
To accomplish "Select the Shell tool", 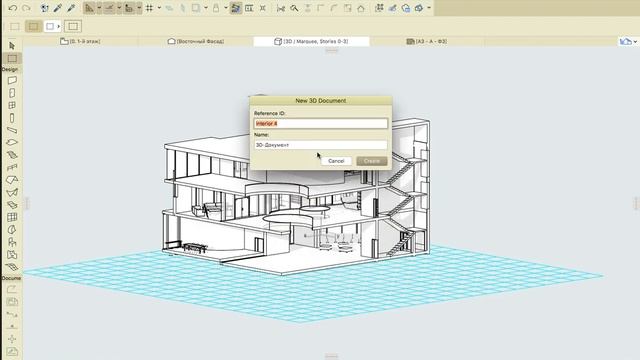I will coord(12,192).
